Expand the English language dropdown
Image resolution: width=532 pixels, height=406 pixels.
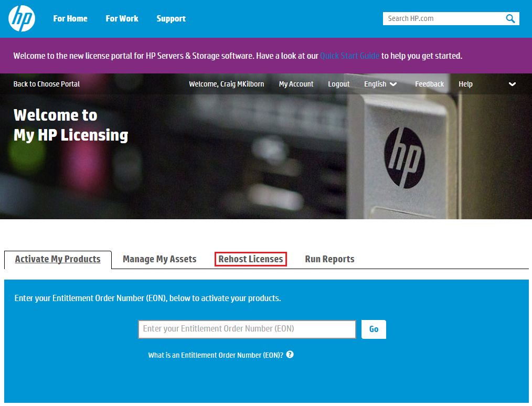coord(380,84)
